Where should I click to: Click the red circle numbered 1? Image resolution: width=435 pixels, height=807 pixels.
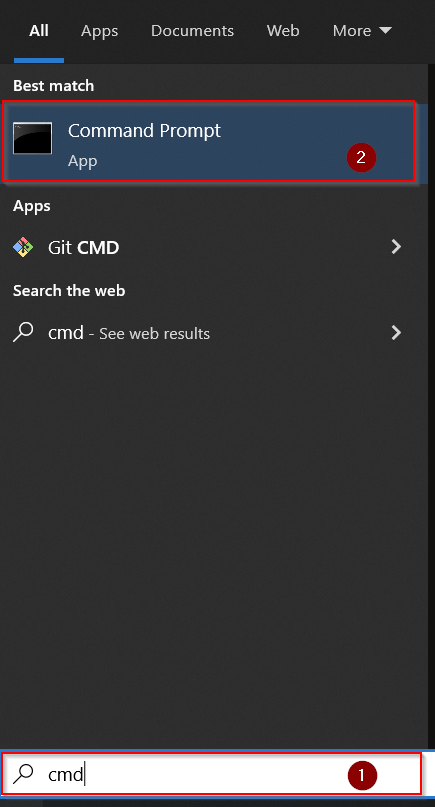point(361,775)
